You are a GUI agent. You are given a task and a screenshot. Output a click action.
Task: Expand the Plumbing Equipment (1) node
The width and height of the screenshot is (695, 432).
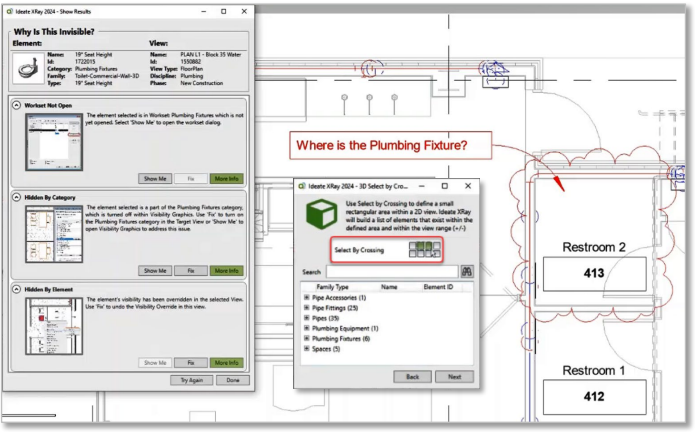coord(306,328)
